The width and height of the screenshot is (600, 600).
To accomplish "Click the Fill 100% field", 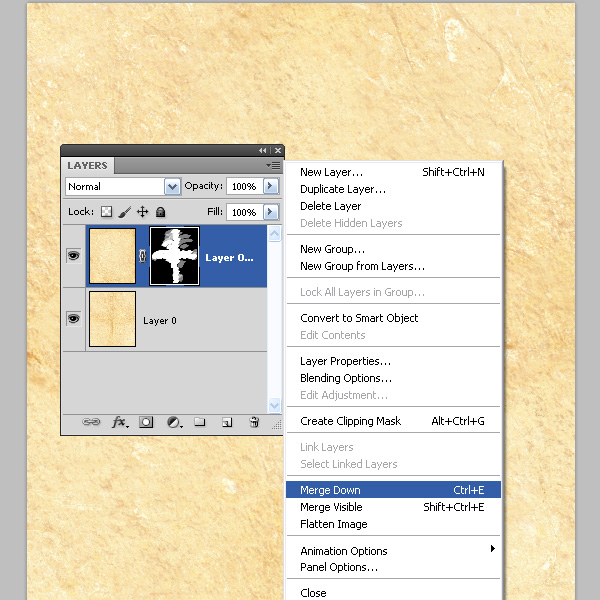I will click(245, 212).
